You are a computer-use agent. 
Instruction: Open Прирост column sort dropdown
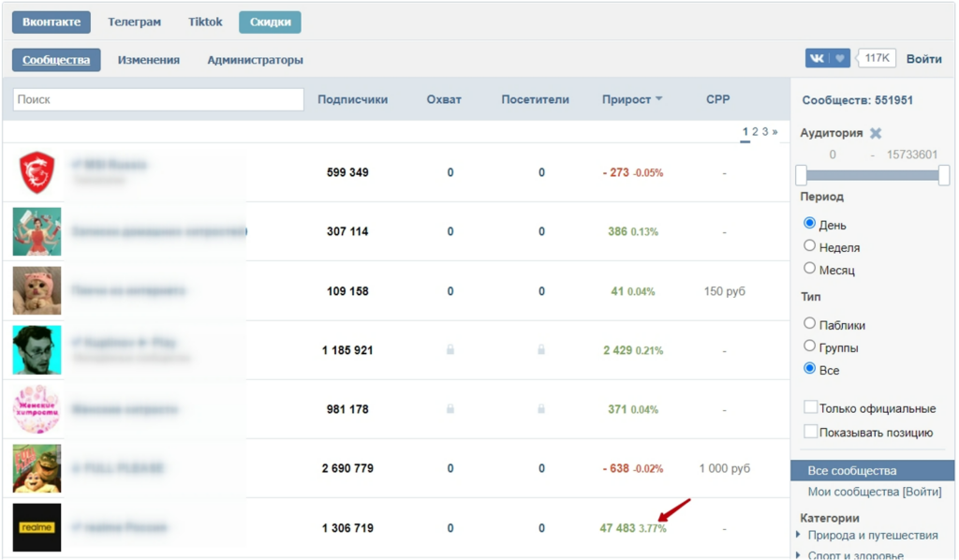click(x=658, y=99)
